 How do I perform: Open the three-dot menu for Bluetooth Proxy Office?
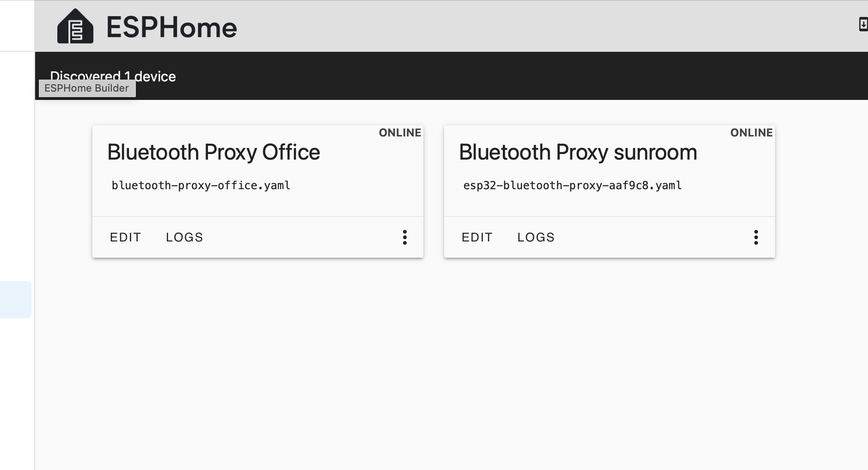(404, 237)
